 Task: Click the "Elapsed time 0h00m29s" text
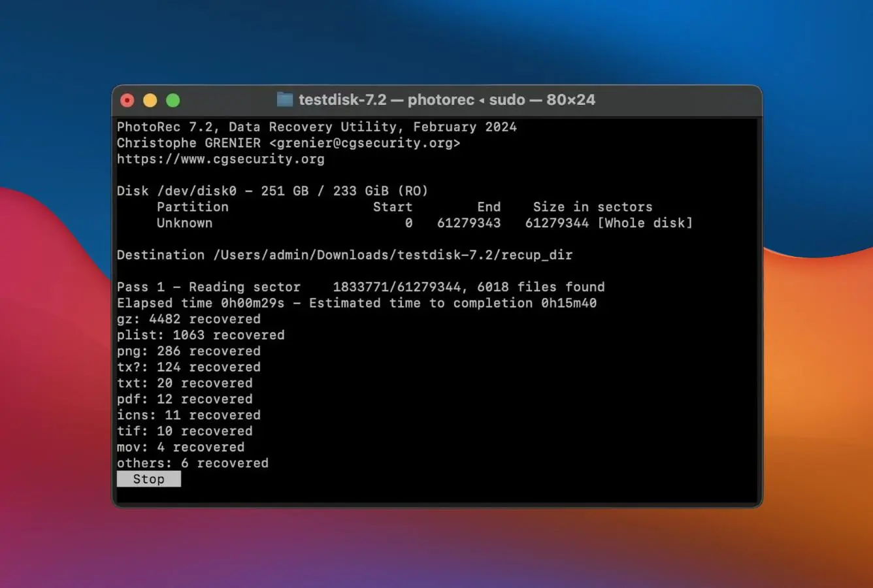[201, 303]
